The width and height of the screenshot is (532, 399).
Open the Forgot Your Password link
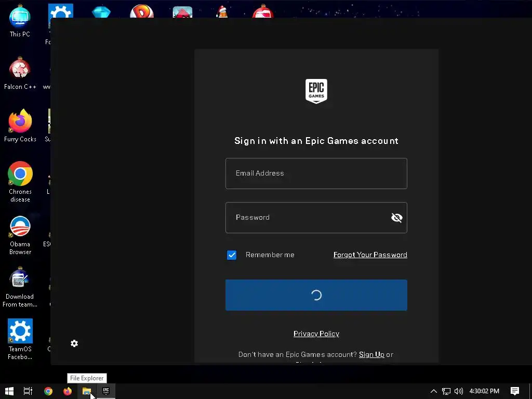point(370,255)
